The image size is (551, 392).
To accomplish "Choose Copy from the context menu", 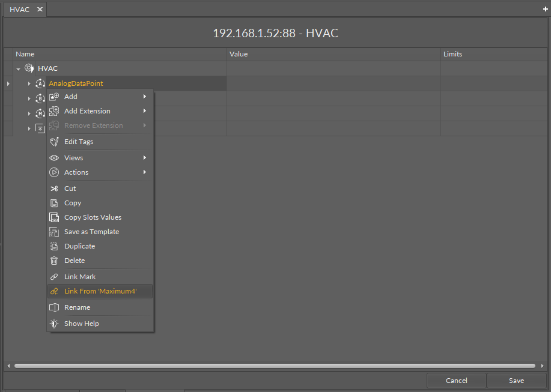I will click(100, 203).
